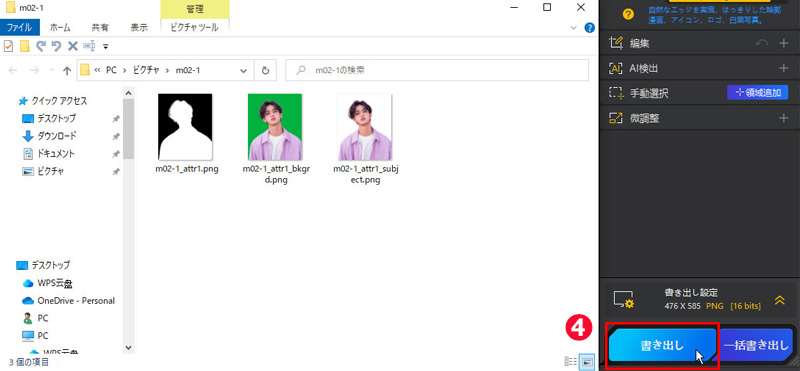Screen dimensions: 800x371
Task: Click the 手動選択 manual selection icon
Action: (x=616, y=93)
